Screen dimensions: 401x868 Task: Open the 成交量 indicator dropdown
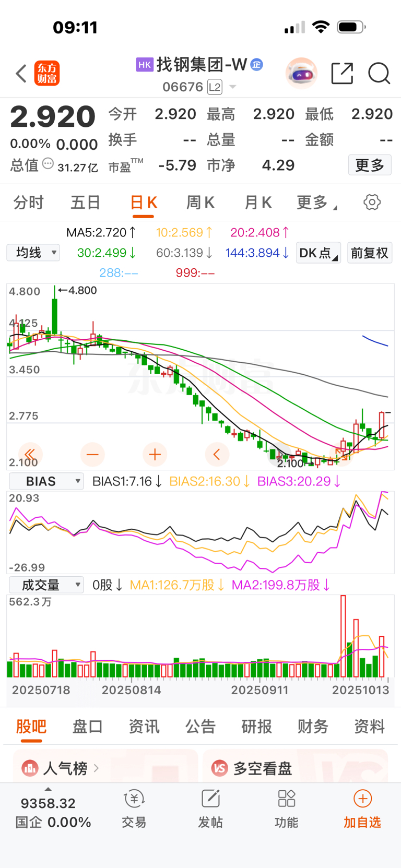click(46, 585)
